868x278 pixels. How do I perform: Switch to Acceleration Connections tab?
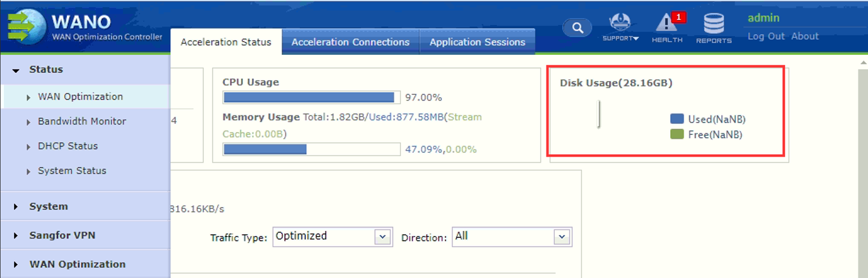point(350,42)
